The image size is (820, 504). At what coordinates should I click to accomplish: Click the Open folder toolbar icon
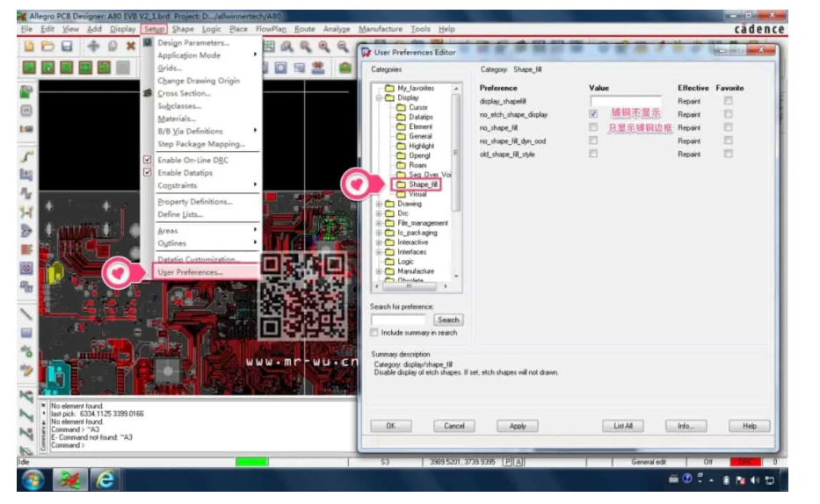pos(47,46)
